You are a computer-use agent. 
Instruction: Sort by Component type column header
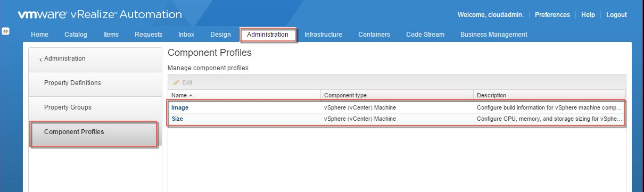397,95
